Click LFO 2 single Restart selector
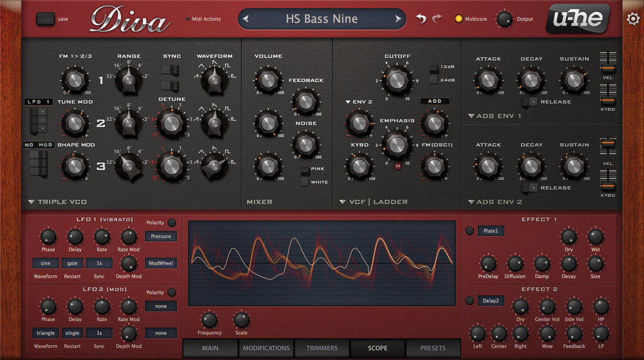The width and height of the screenshot is (644, 360). point(72,333)
